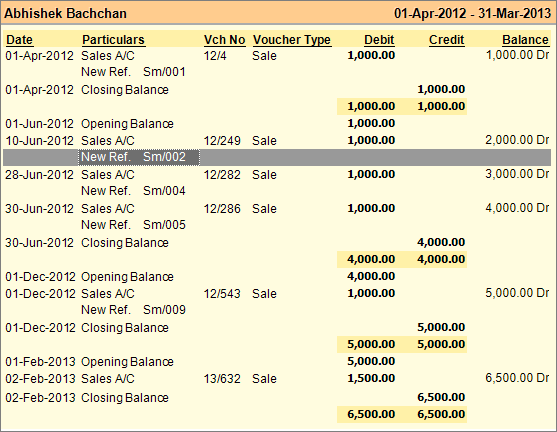Select New Ref. Sm/009 line
Viewport: 557px width, 432px height.
(133, 310)
